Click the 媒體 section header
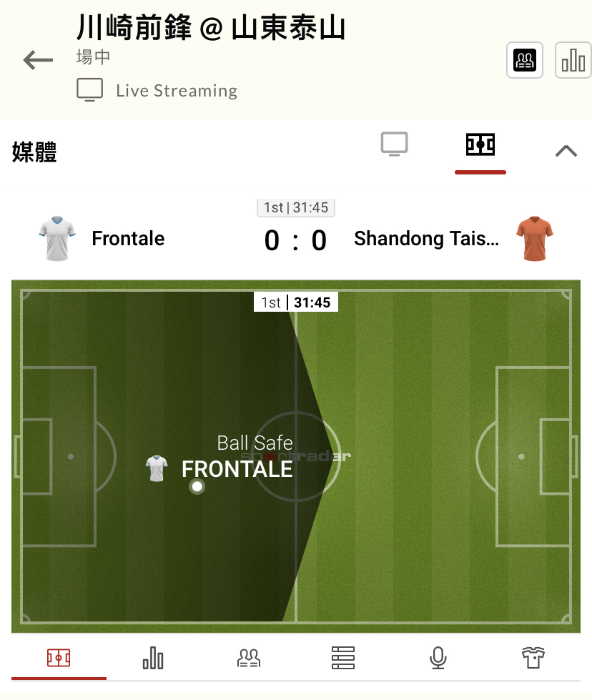Screen dimensions: 592x700 34,152
